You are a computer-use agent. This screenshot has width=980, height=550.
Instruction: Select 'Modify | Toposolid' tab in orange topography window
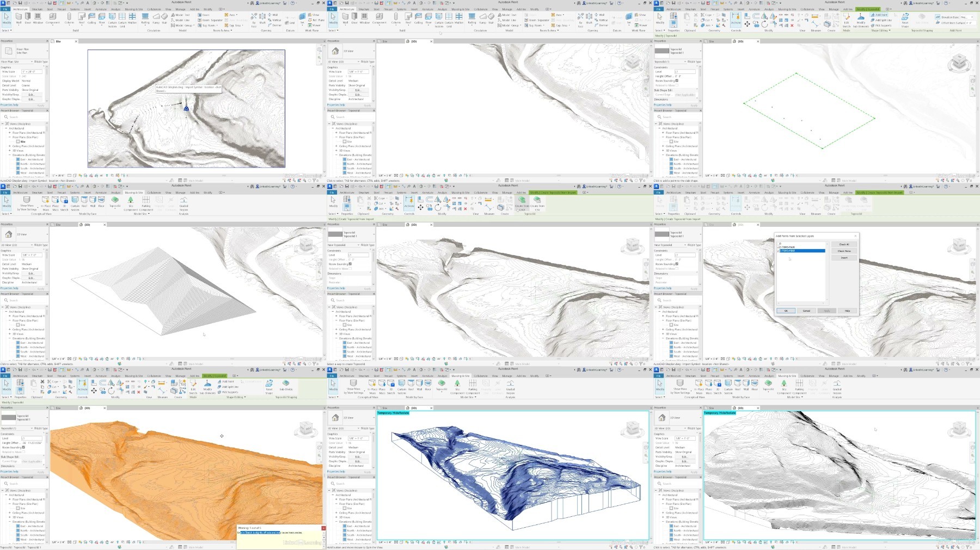coord(215,376)
